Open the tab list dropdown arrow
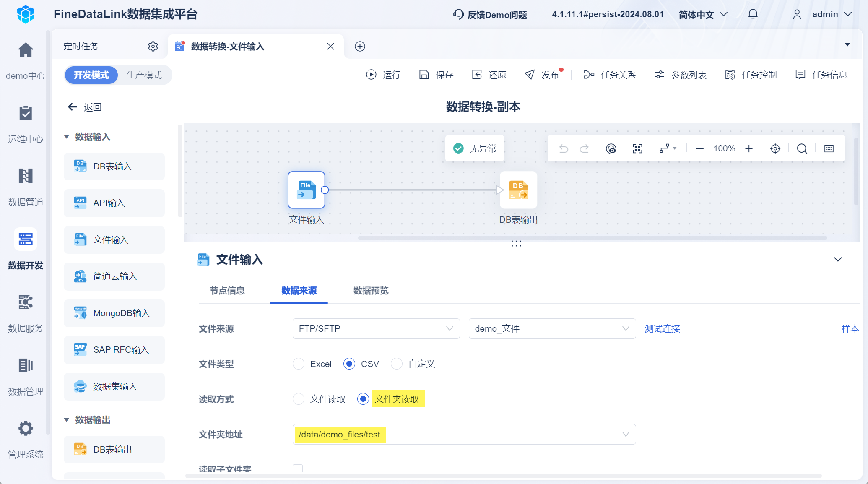This screenshot has height=484, width=868. pyautogui.click(x=847, y=44)
